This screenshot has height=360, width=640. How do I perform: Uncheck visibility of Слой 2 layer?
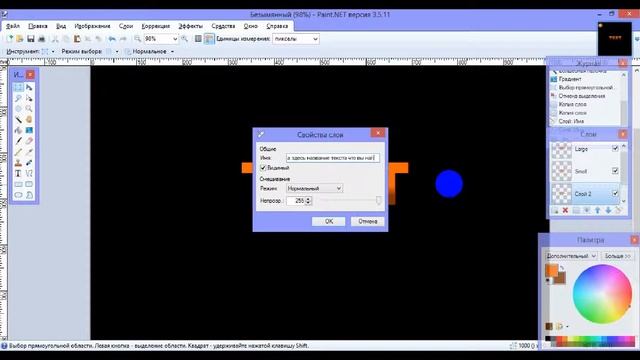click(x=615, y=193)
